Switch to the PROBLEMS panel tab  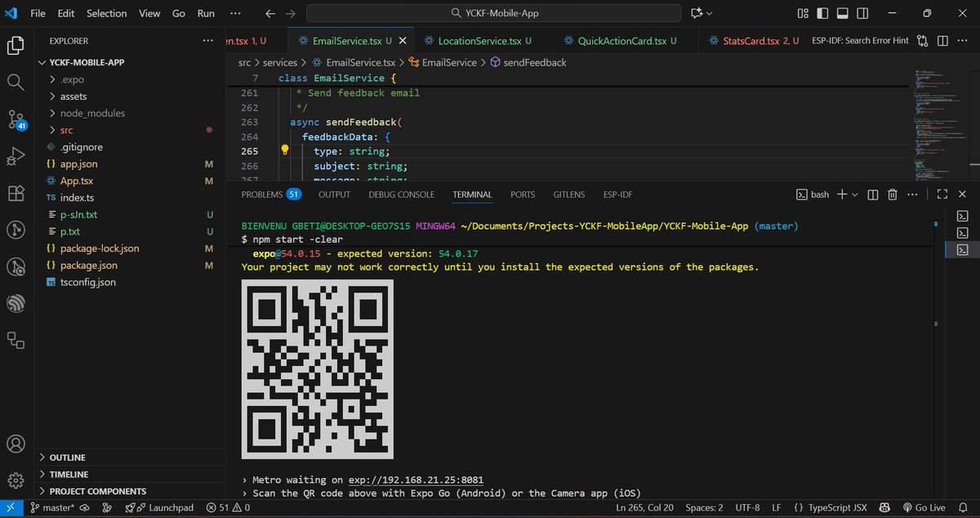tap(272, 194)
